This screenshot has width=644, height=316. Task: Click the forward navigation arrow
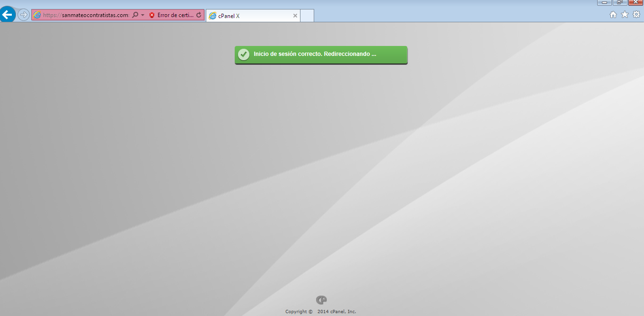(23, 14)
